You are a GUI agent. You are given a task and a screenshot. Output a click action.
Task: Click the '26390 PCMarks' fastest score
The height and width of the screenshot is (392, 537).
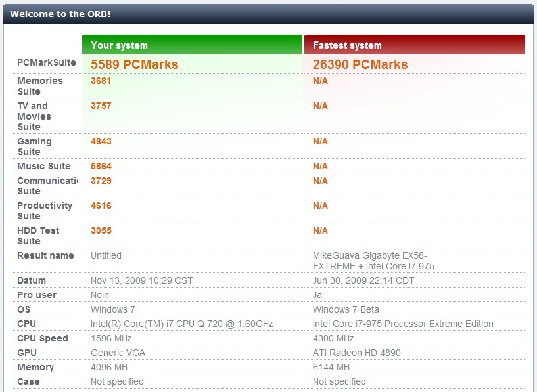tap(360, 64)
